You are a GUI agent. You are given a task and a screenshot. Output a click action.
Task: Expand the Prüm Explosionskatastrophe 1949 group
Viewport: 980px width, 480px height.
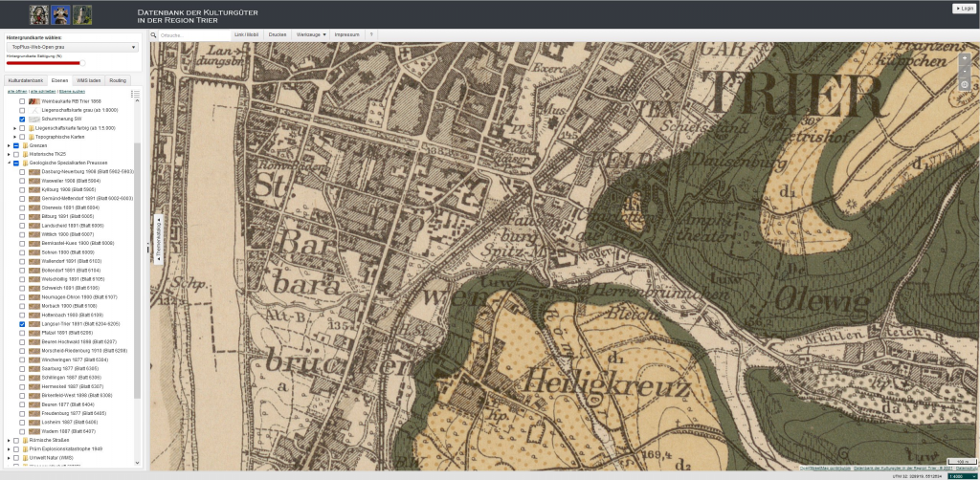[x=9, y=448]
